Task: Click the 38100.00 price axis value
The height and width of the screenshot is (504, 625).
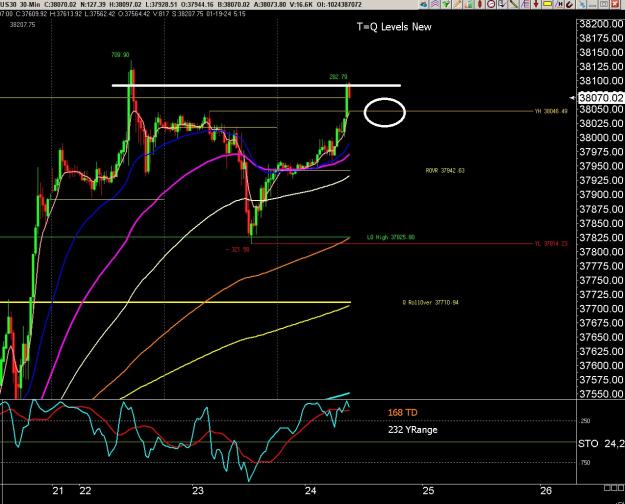Action: tap(601, 81)
